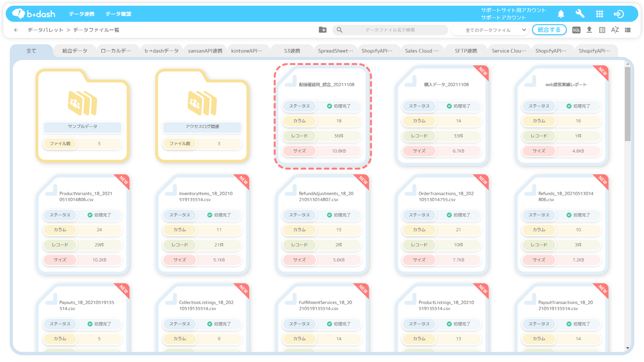
Task: Switch to list view icon
Action: [628, 30]
